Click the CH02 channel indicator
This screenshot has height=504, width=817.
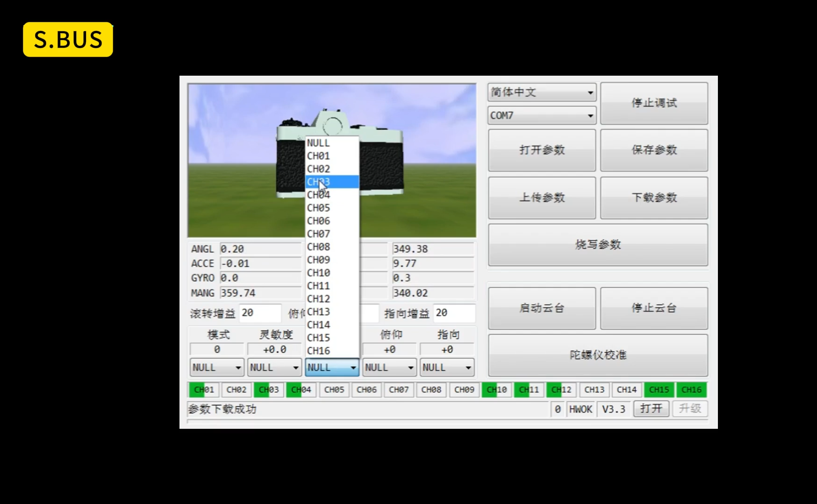pyautogui.click(x=236, y=390)
